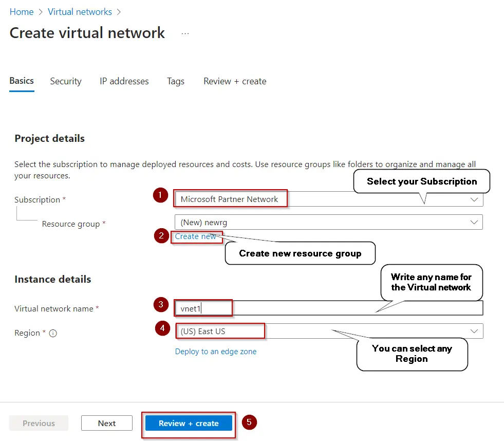Switch to the Security tab
The image size is (504, 441).
66,81
